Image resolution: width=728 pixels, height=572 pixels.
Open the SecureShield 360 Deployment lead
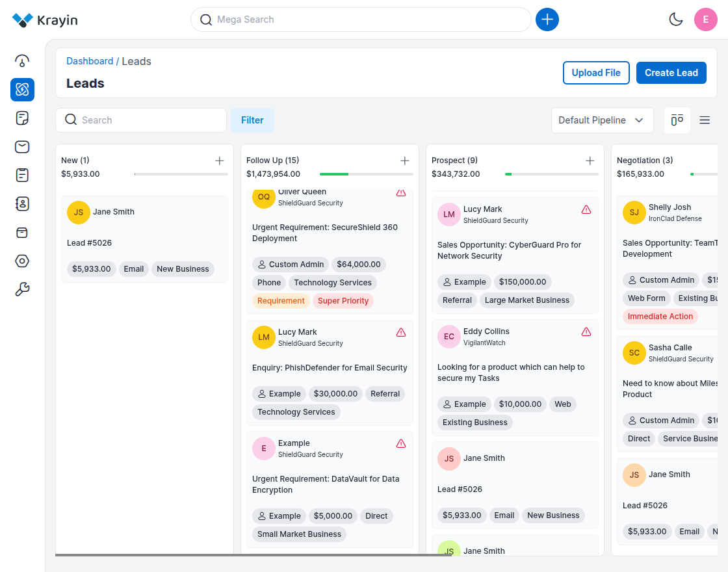pyautogui.click(x=325, y=233)
